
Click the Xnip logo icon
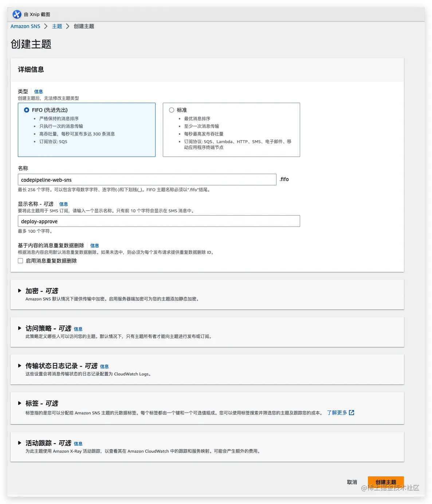[x=17, y=14]
